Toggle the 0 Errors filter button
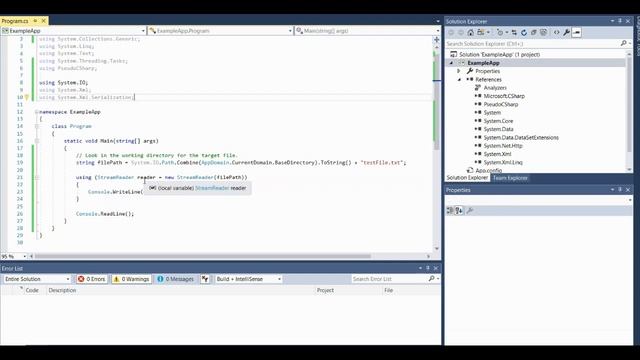Screen dimensions: 640x360 [91, 279]
